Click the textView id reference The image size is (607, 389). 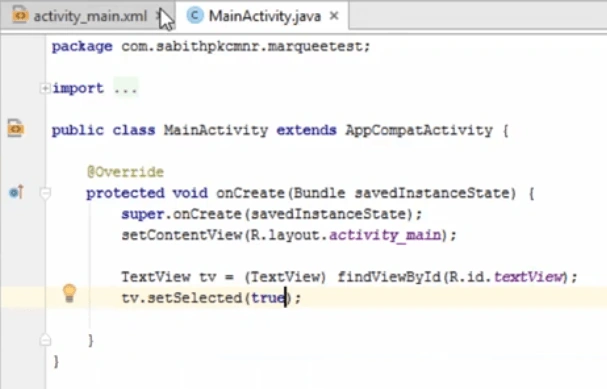pyautogui.click(x=528, y=277)
